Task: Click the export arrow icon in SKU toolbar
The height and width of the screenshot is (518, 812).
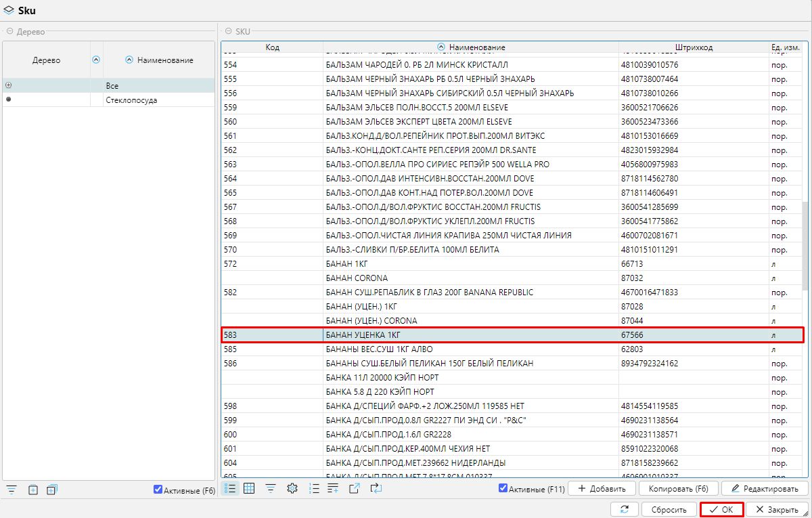Action: (355, 488)
